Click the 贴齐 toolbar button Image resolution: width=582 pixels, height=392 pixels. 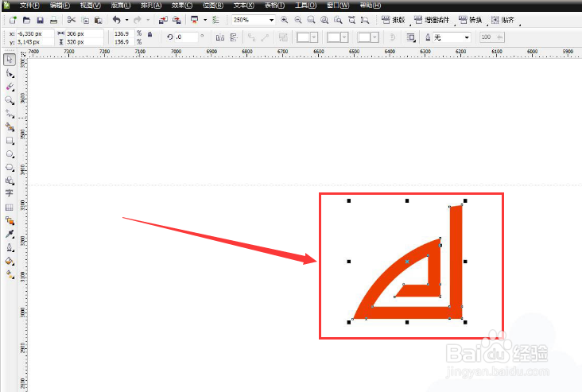point(503,20)
